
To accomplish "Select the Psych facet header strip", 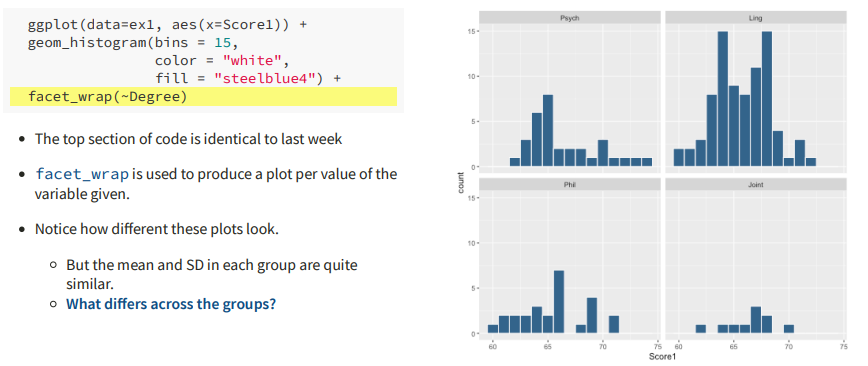I will pyautogui.click(x=569, y=18).
